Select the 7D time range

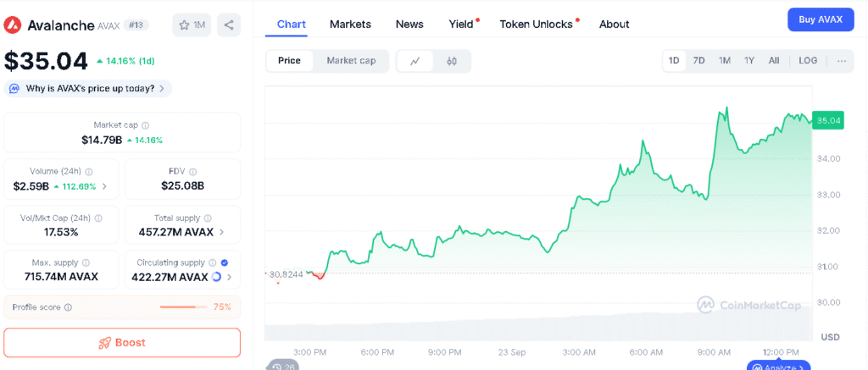(699, 61)
